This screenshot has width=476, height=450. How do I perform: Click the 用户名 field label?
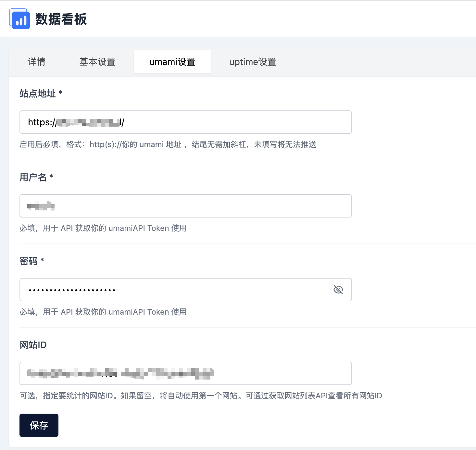[x=33, y=177]
